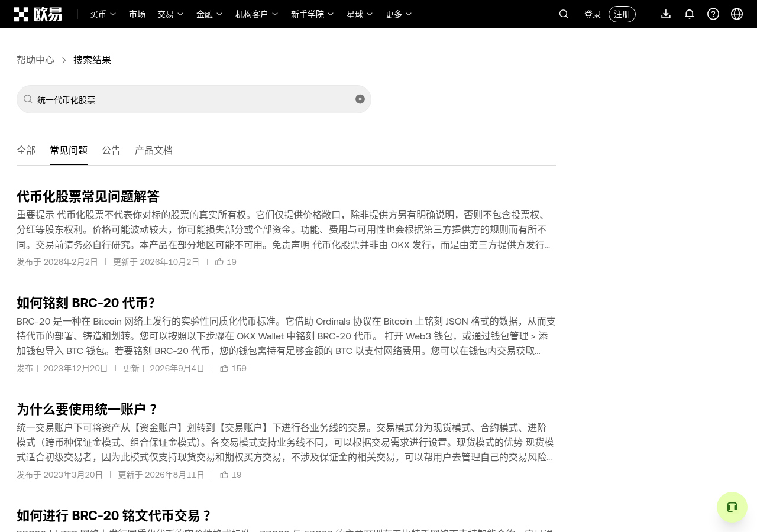Open article 代币化股票常见问题解答
This screenshot has height=532, width=757.
(x=88, y=196)
